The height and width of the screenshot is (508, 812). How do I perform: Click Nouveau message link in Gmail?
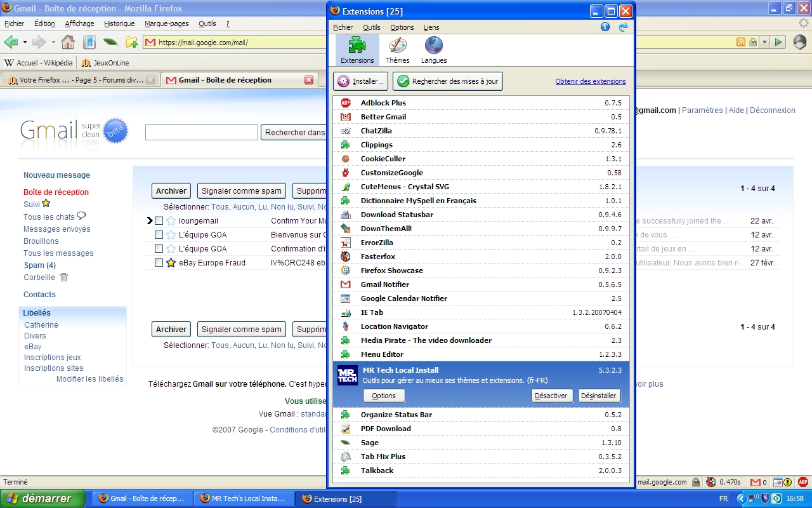click(56, 175)
